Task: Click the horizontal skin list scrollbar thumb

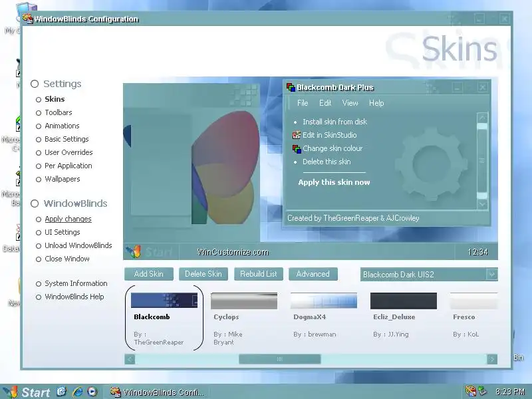Action: 279,359
